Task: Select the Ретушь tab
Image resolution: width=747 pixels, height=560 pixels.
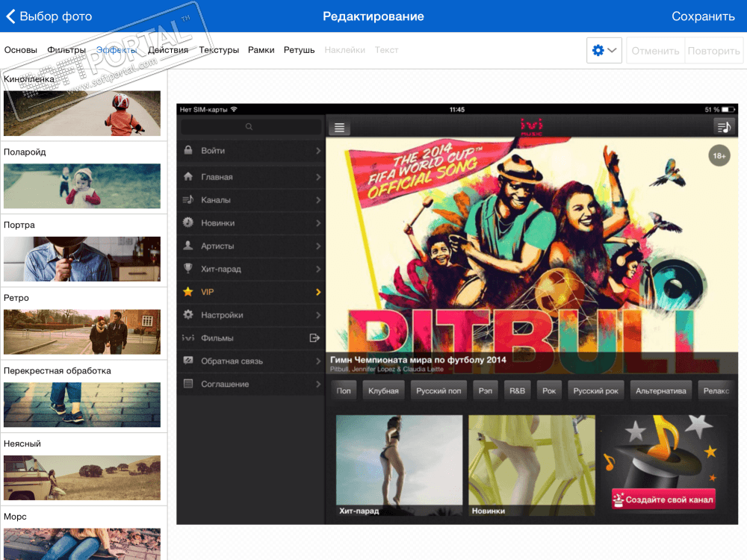Action: click(300, 50)
